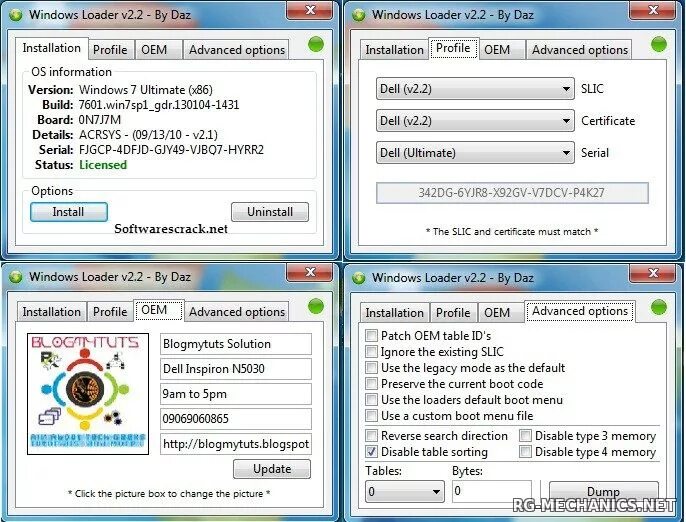Enable Use a custom boot menu file

[371, 416]
